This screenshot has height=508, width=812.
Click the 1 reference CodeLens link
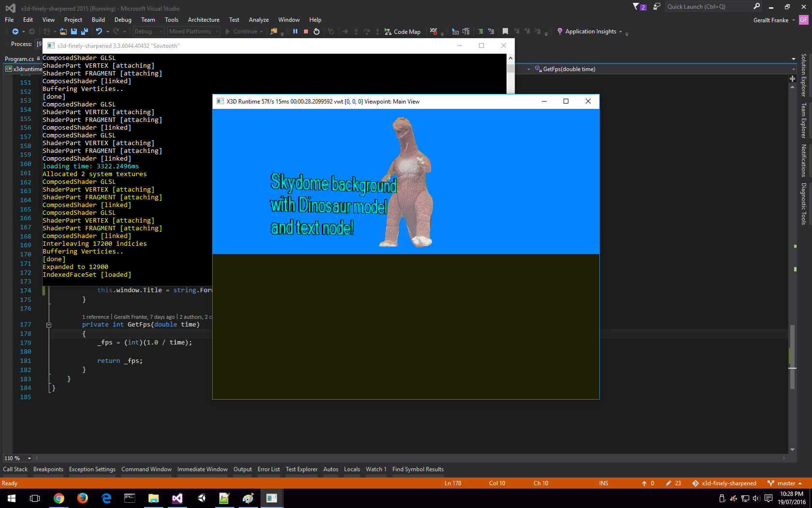[96, 317]
